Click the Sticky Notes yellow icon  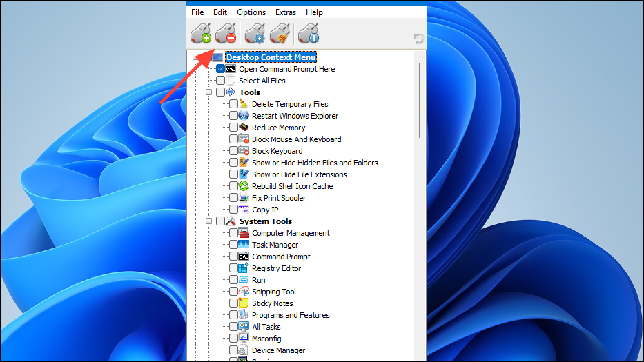pos(244,303)
